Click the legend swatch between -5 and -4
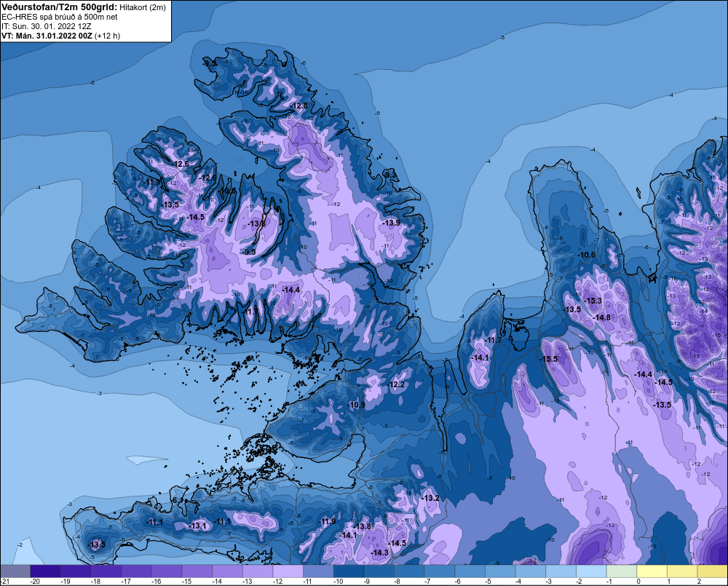The height and width of the screenshot is (586, 728). pos(501,571)
